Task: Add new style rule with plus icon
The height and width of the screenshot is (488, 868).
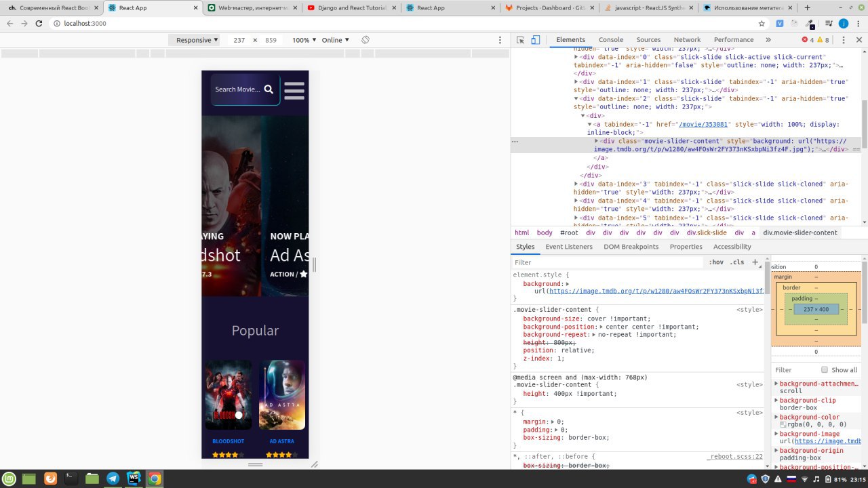Action: 755,262
